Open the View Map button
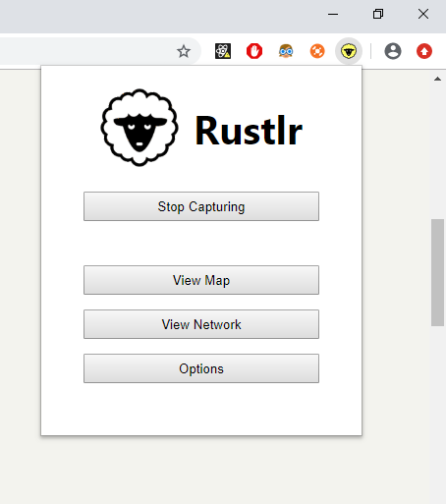Viewport: 446px width, 504px height. click(x=201, y=280)
